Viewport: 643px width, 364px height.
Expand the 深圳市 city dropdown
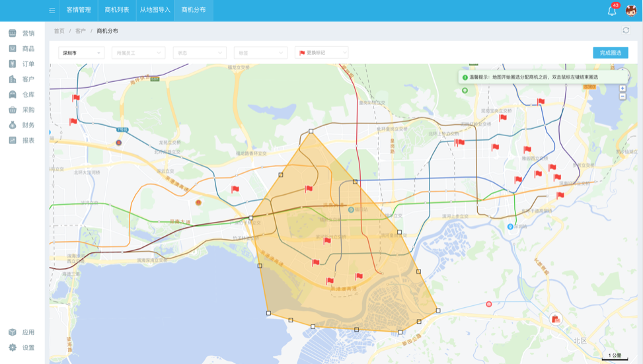81,53
